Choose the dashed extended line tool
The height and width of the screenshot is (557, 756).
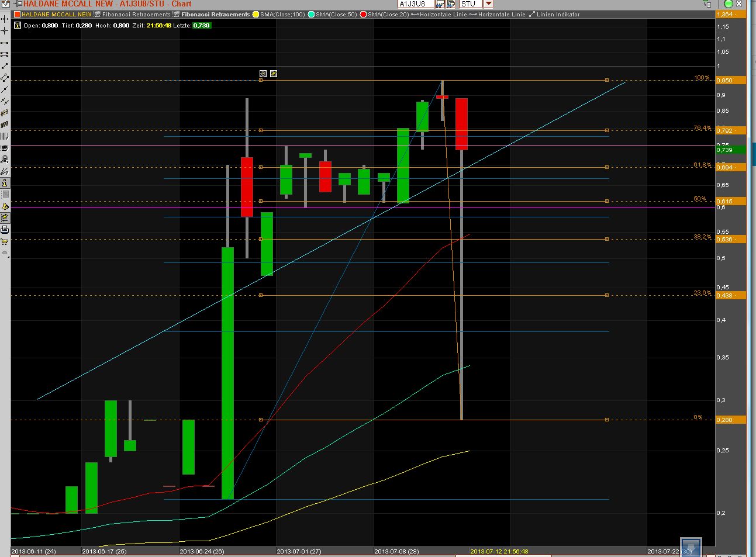click(5, 101)
